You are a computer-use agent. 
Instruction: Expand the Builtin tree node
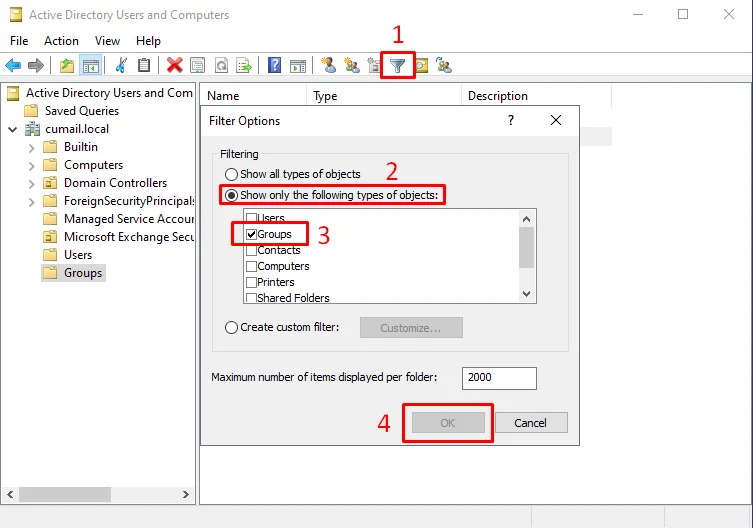pyautogui.click(x=32, y=147)
